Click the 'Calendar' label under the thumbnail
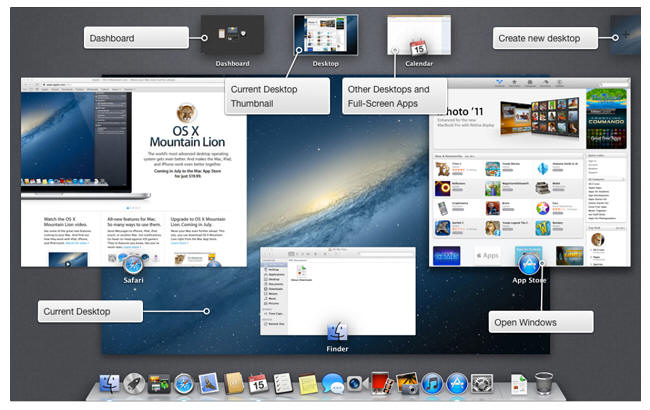Image resolution: width=650 pixels, height=410 pixels. [419, 63]
